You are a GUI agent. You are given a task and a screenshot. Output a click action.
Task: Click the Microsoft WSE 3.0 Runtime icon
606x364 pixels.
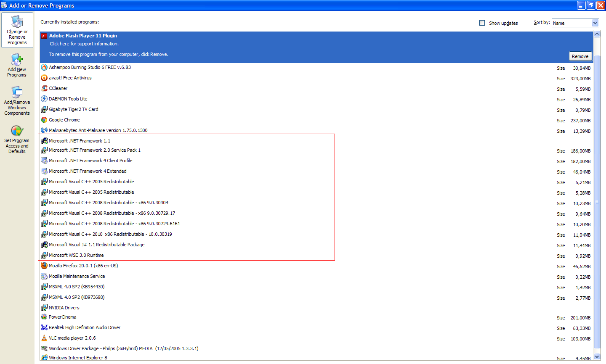pyautogui.click(x=44, y=255)
